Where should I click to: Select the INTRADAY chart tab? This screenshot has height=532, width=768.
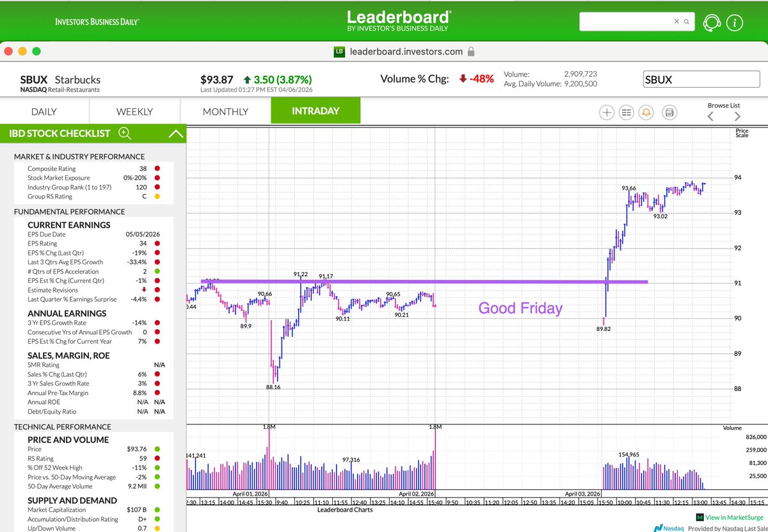316,111
